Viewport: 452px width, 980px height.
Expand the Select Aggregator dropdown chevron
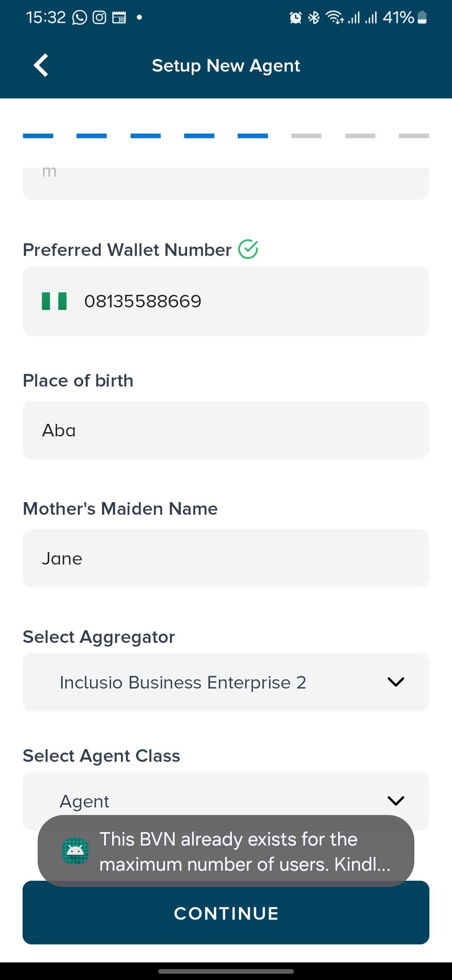point(395,682)
